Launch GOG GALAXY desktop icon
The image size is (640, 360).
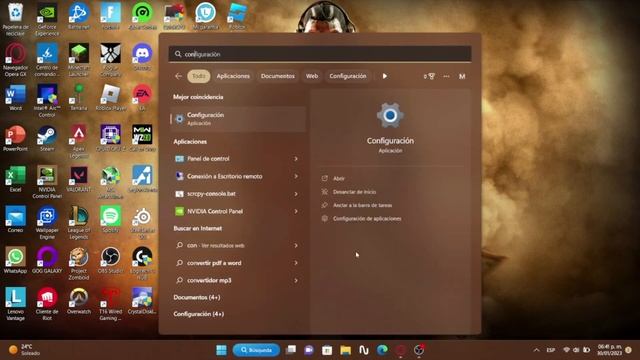47,260
